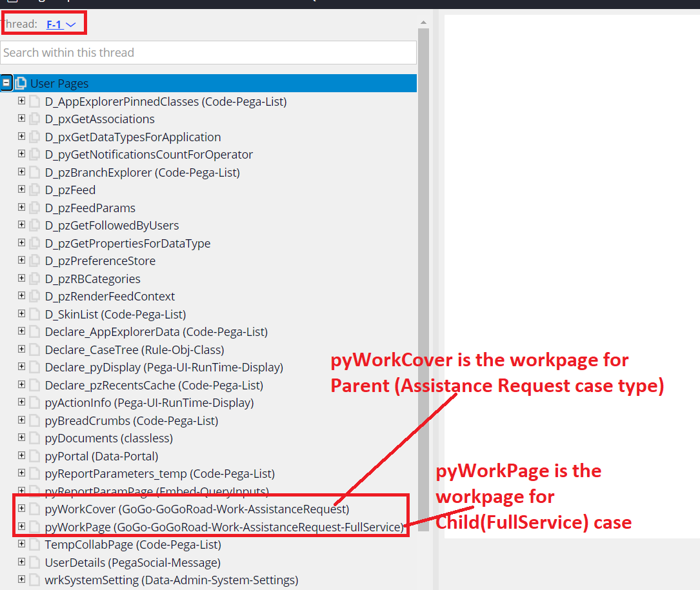Expand the pyWorkPage tree node
The image size is (700, 590).
click(21, 526)
